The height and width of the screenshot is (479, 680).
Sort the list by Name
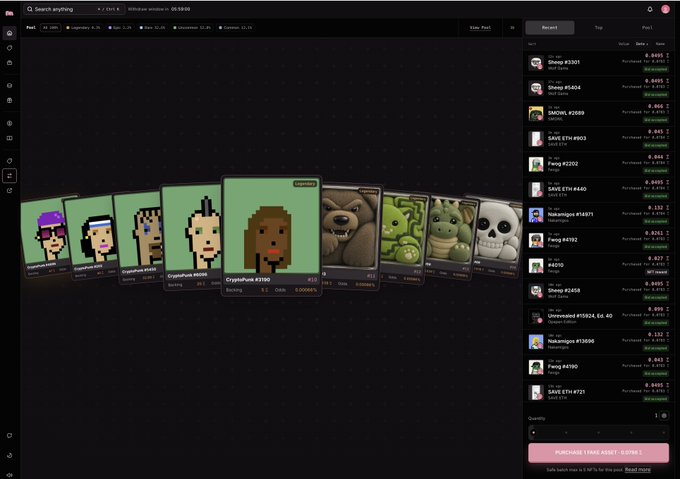tap(660, 44)
